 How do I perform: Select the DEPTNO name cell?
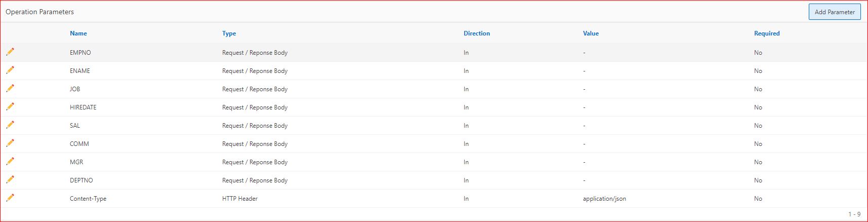[81, 180]
